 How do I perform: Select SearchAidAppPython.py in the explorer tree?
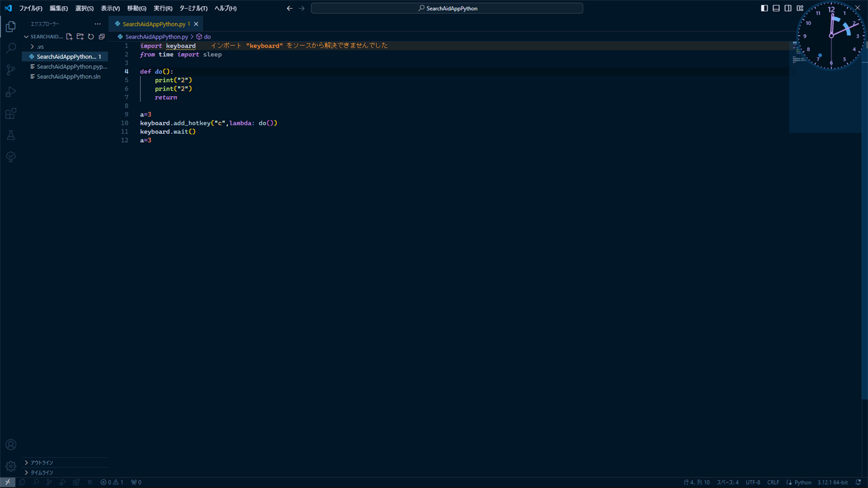click(65, 56)
